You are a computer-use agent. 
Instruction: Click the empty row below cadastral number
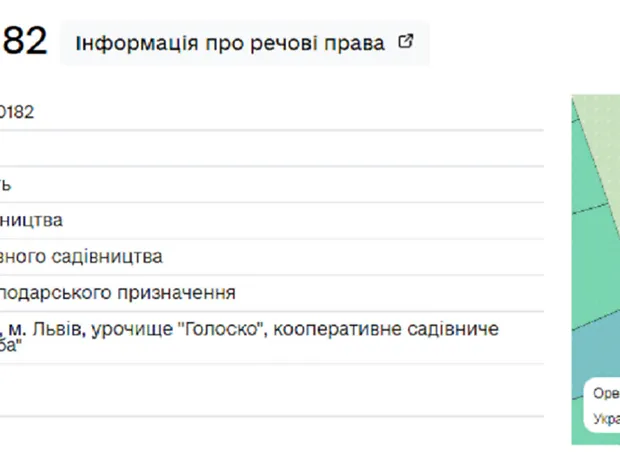point(270,149)
